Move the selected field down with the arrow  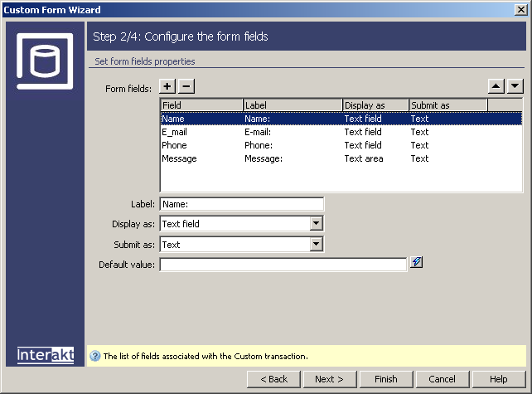[x=515, y=86]
